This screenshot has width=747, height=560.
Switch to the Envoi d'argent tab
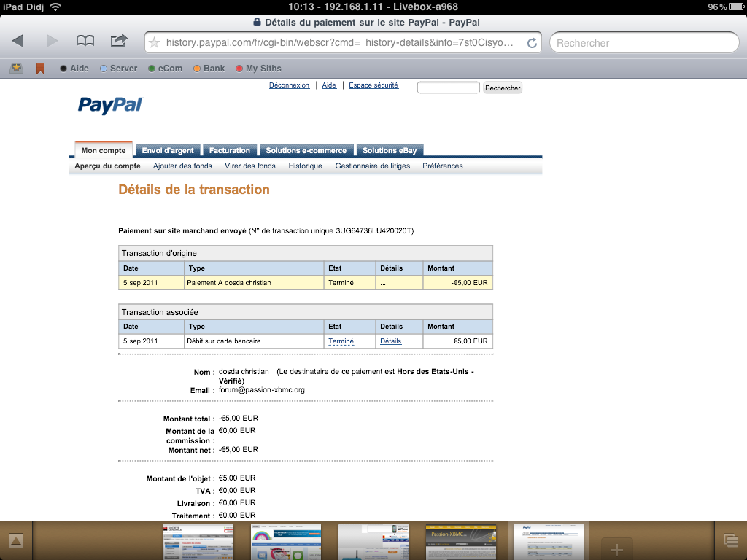coord(168,150)
